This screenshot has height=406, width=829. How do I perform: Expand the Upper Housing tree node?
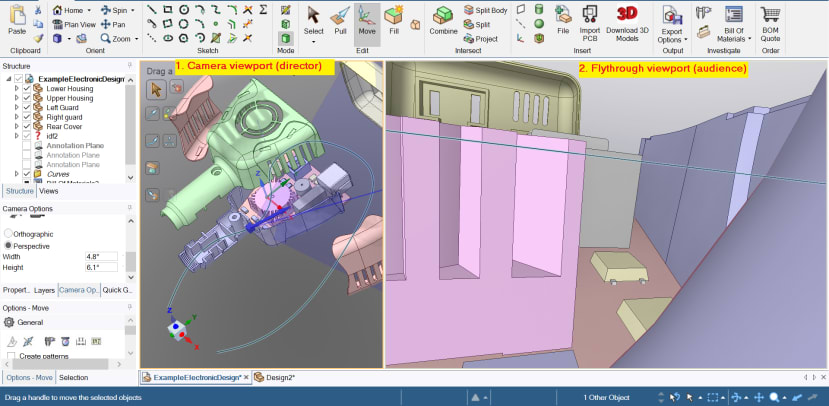pyautogui.click(x=17, y=98)
